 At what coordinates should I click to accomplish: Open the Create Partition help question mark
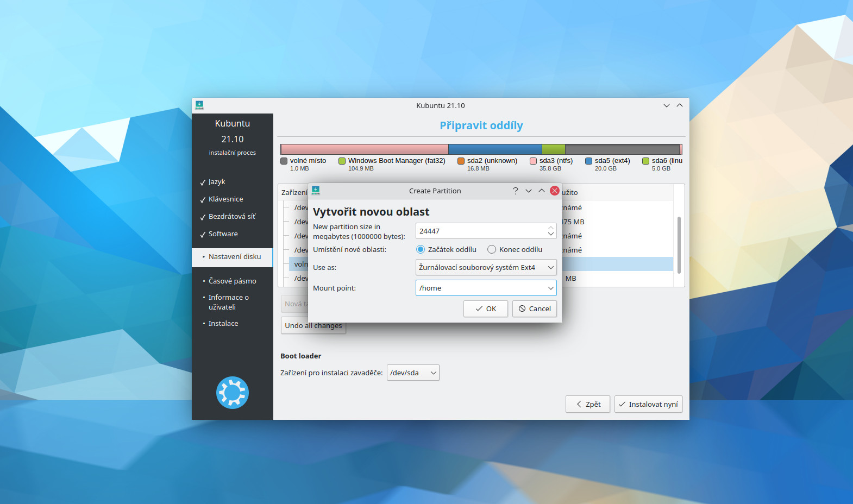pos(516,191)
